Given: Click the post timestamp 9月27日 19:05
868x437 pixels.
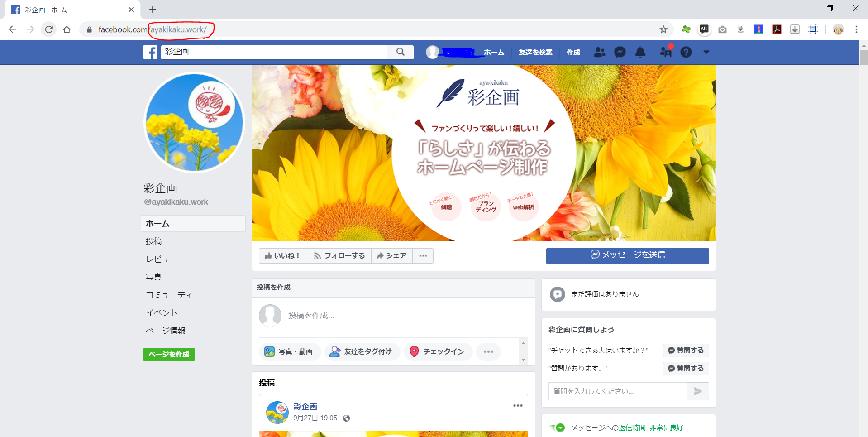Looking at the screenshot, I should pos(315,418).
